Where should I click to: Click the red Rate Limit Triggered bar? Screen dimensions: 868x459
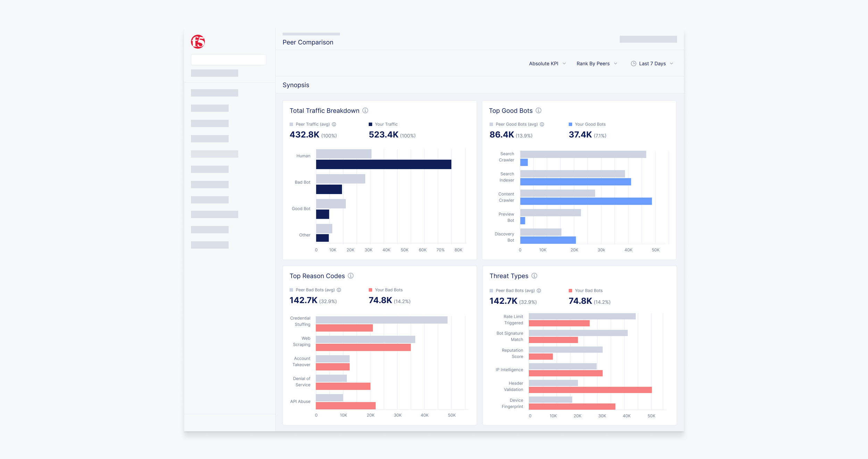coord(559,324)
